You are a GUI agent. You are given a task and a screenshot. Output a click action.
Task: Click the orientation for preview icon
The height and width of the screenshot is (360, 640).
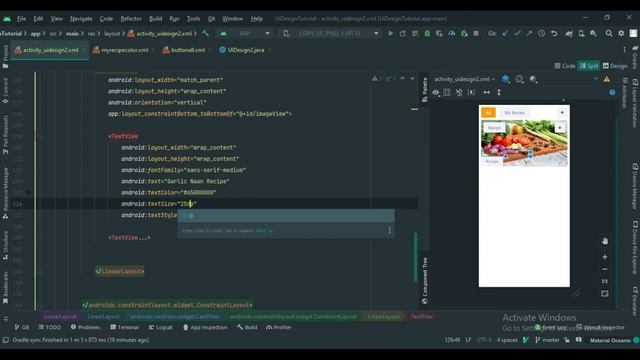(519, 79)
